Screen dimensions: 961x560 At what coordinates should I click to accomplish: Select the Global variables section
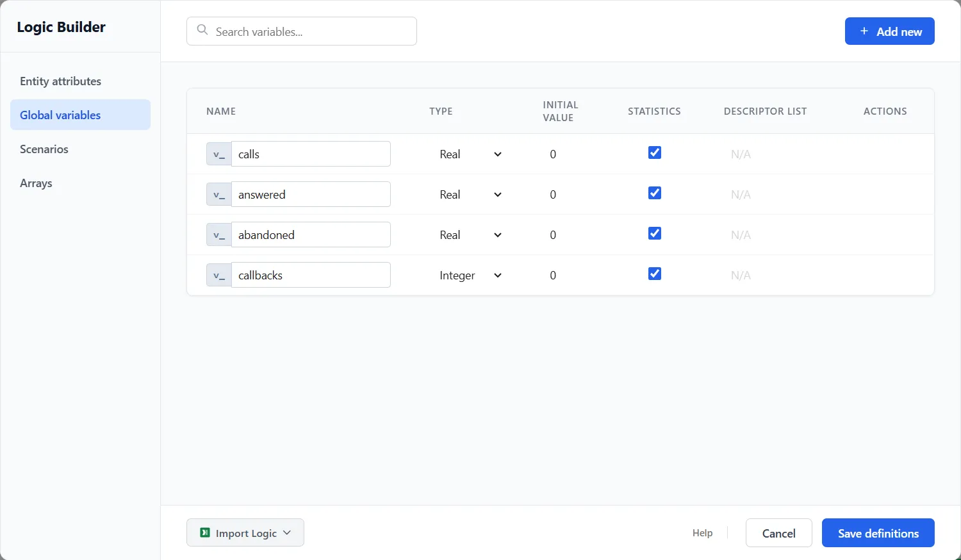click(80, 115)
